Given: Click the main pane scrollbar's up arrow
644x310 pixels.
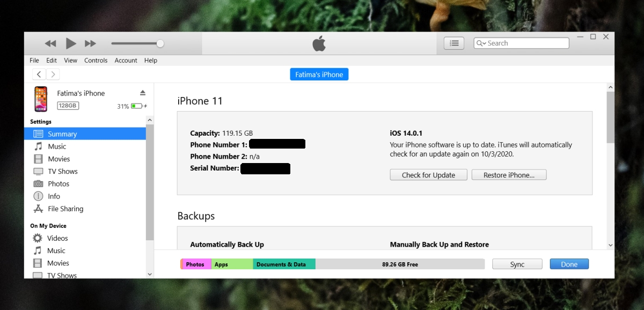Looking at the screenshot, I should pos(610,87).
